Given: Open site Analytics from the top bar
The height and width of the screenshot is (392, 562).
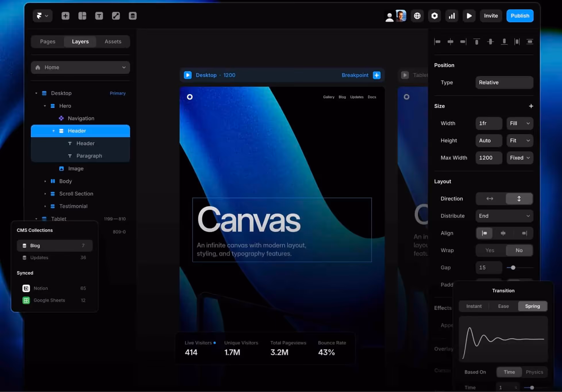Looking at the screenshot, I should (452, 16).
